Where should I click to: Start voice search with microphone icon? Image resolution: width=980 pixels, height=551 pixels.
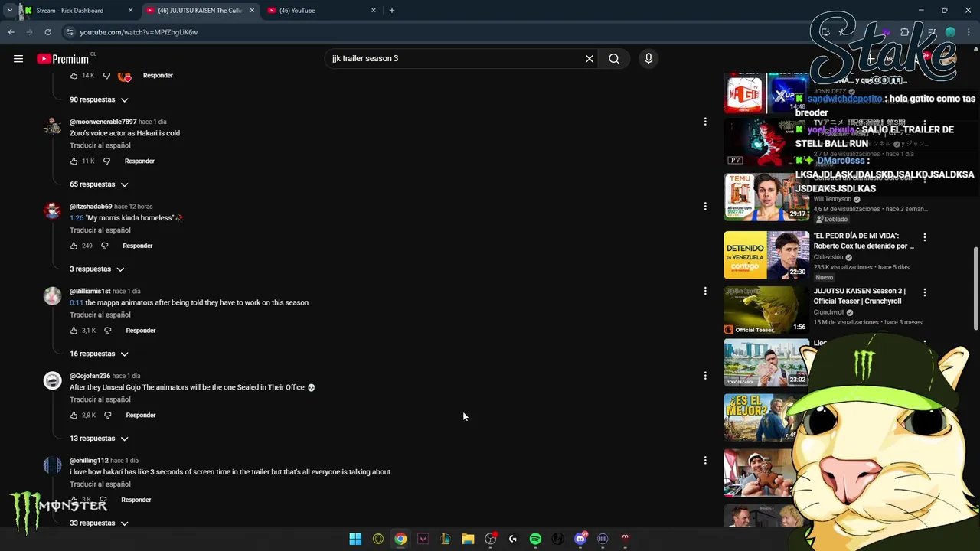(x=648, y=58)
